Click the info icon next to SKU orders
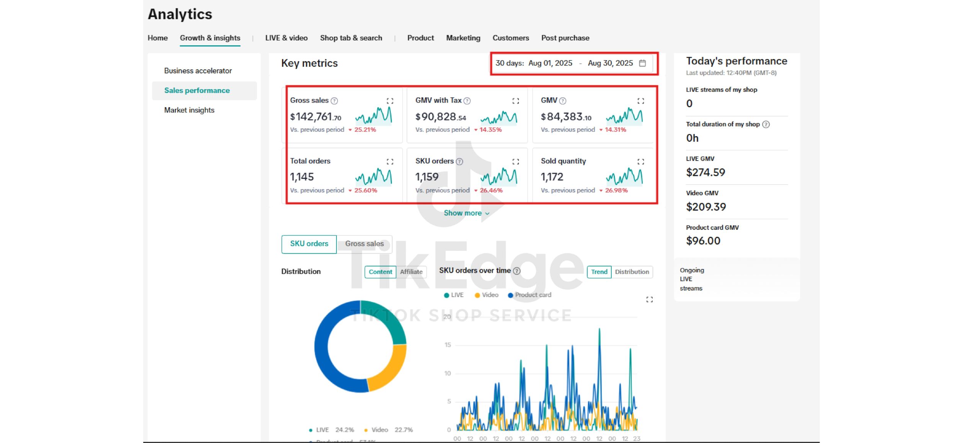980x443 pixels. pos(459,162)
